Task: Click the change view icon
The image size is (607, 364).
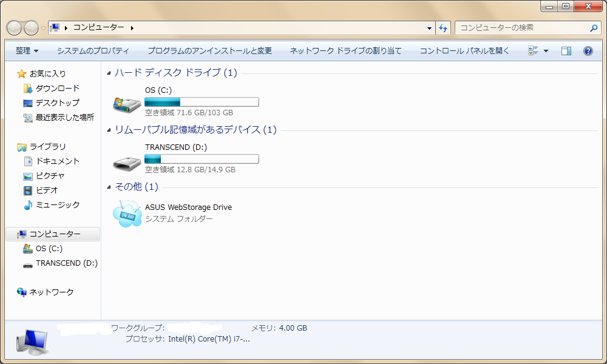Action: point(533,51)
